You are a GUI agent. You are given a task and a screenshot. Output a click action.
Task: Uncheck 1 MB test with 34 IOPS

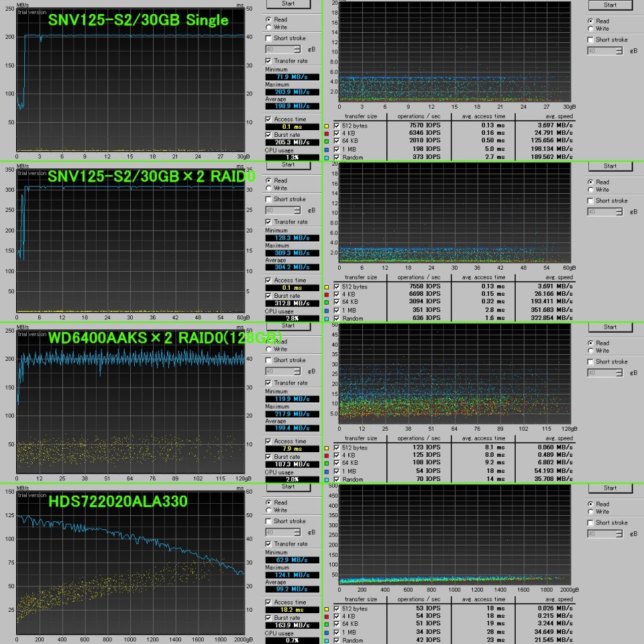click(337, 633)
